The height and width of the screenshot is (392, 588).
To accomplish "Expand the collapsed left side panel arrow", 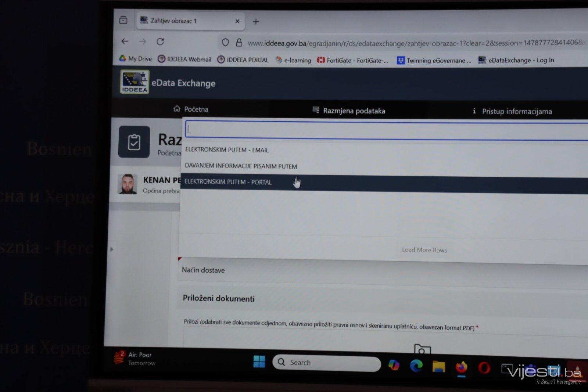I will click(112, 249).
